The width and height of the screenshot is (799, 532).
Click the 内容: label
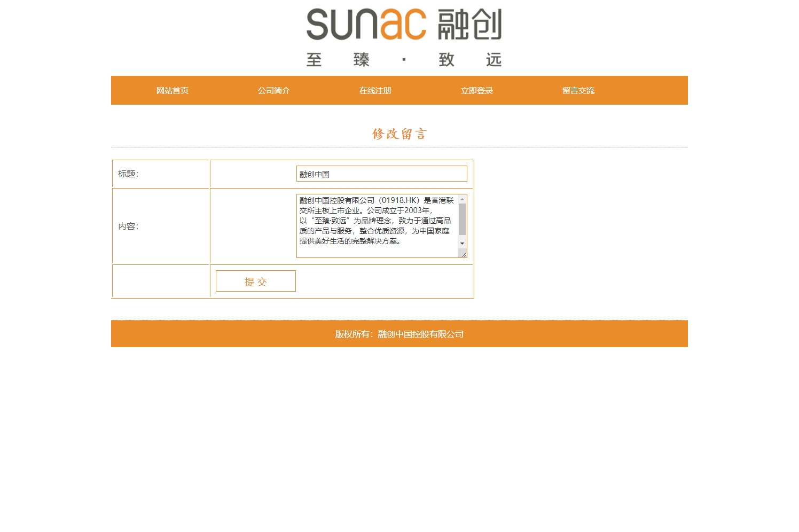[128, 226]
